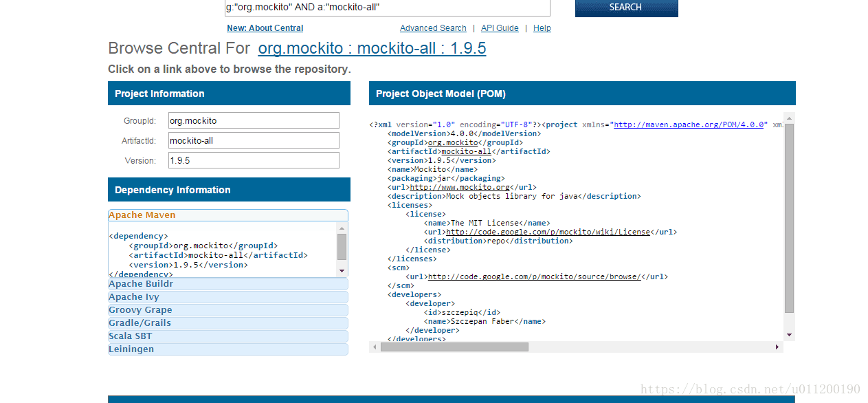Click the POM horizontal scroll-right arrow

[778, 347]
